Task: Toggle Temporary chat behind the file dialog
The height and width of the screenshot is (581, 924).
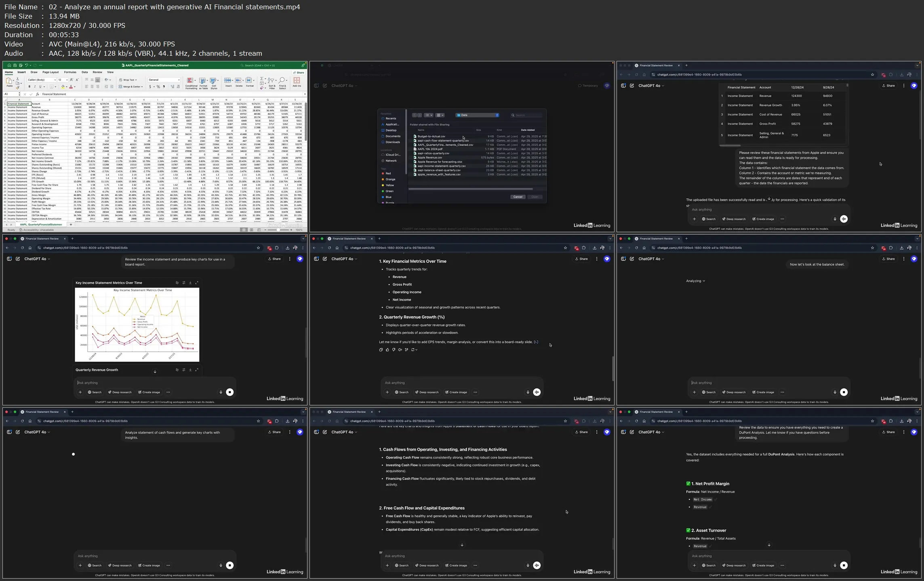Action: (588, 86)
